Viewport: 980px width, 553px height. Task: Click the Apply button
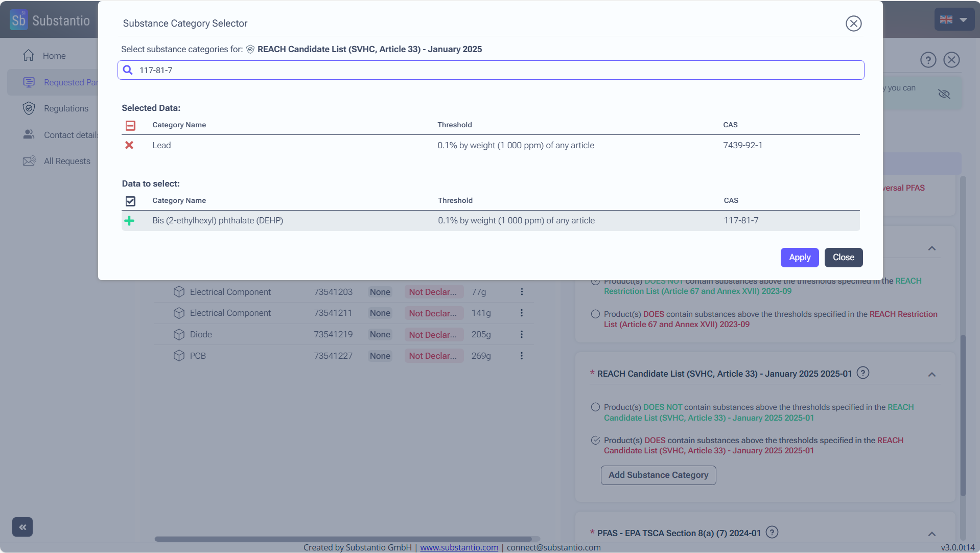(x=799, y=258)
